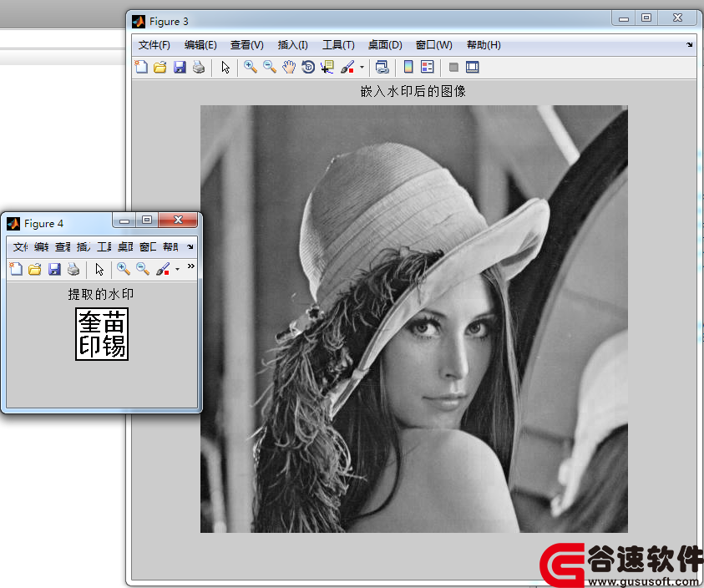Viewport: 704px width, 588px height.
Task: Open 桌面(D) menu in Figure 3
Action: pyautogui.click(x=385, y=45)
